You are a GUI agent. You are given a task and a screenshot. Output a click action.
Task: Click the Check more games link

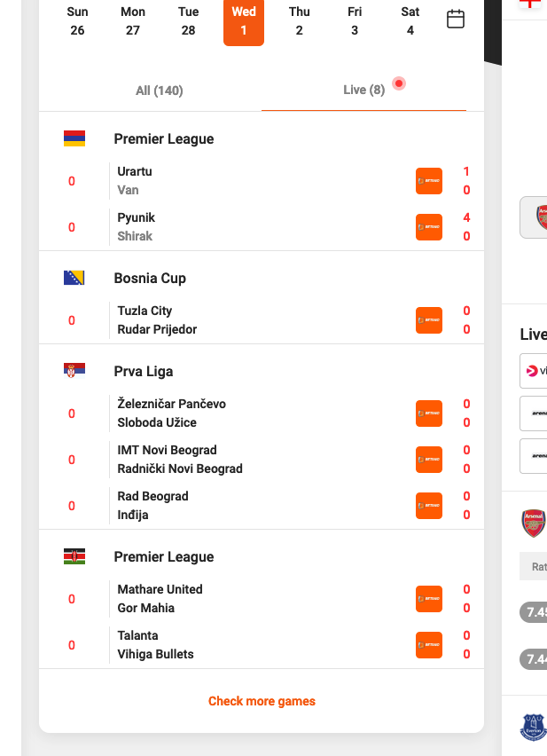coord(261,701)
